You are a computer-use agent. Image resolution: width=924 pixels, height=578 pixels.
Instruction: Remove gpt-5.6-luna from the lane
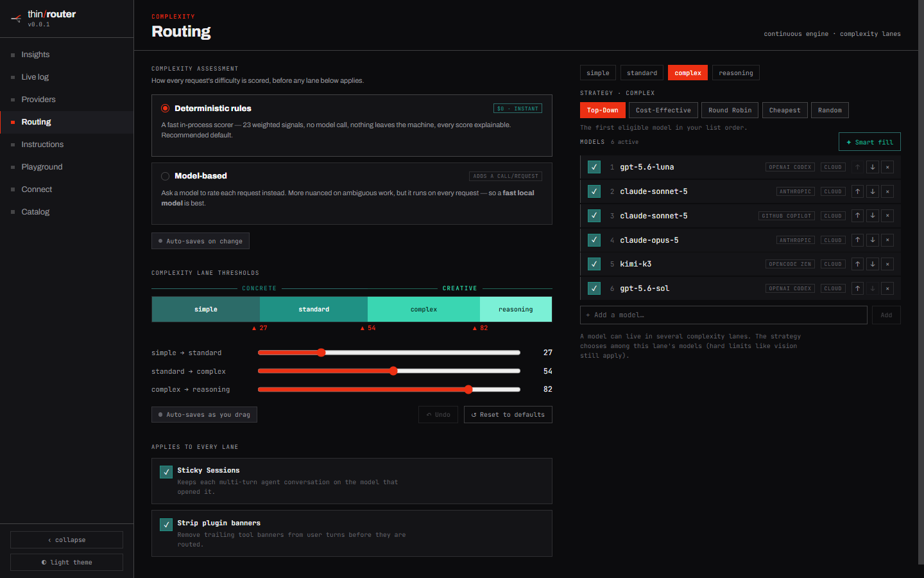pyautogui.click(x=887, y=167)
